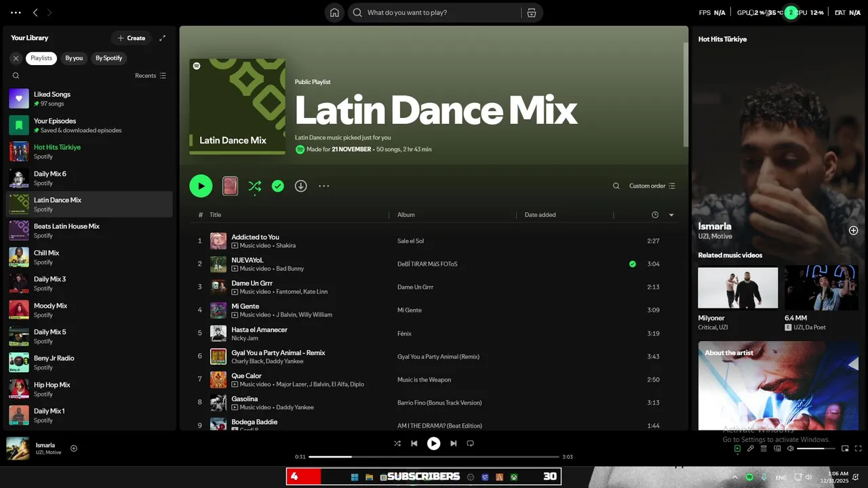Open more options for Latin Dance Mix
Image resolution: width=868 pixels, height=488 pixels.
point(324,186)
